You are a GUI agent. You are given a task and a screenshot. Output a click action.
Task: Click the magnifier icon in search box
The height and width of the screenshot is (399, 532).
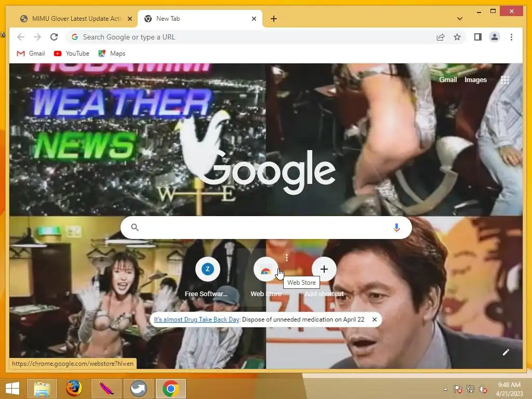[x=135, y=228]
